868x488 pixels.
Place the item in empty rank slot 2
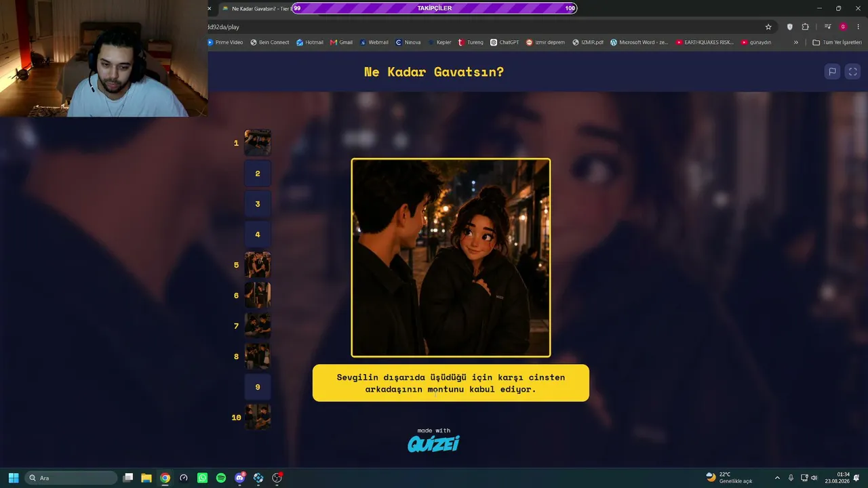(x=258, y=174)
